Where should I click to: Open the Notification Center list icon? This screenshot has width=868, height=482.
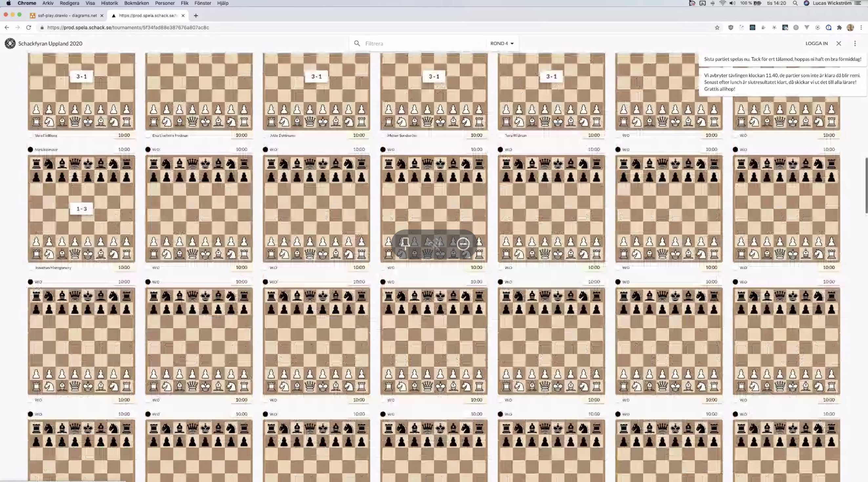[858, 3]
